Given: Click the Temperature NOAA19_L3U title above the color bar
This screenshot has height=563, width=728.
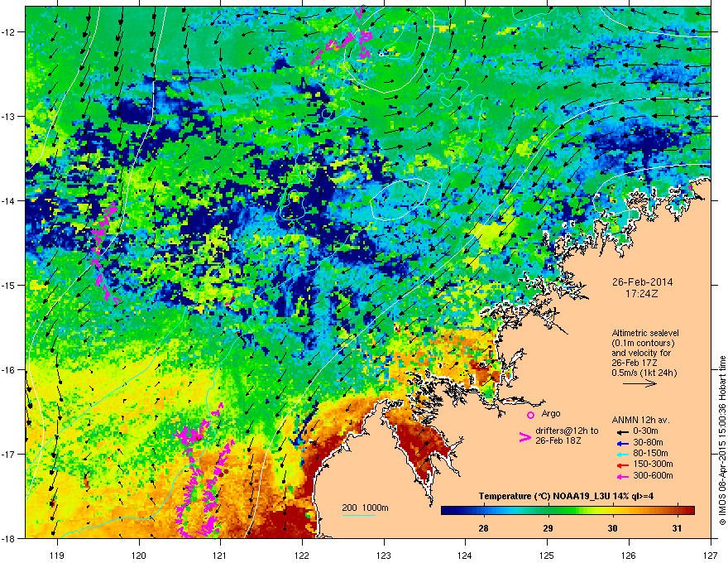Looking at the screenshot, I should click(x=566, y=496).
